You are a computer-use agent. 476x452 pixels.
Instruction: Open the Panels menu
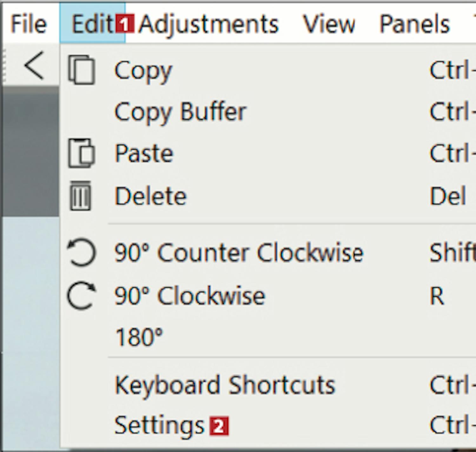pyautogui.click(x=415, y=24)
